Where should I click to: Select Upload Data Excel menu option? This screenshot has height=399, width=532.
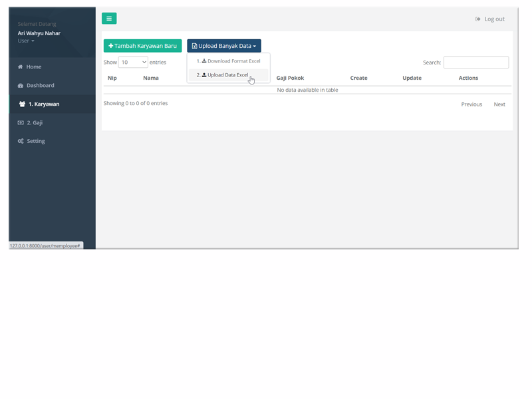point(227,75)
